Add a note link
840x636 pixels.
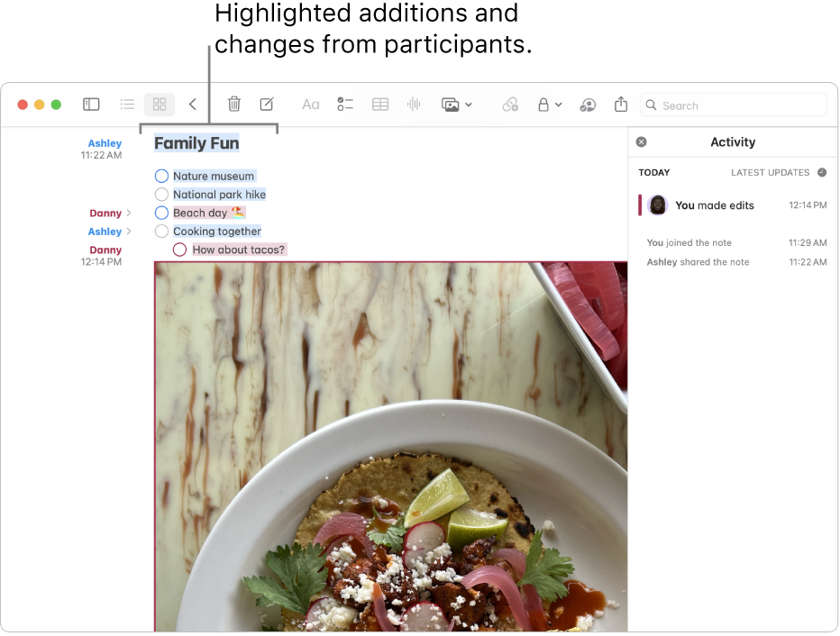pos(510,104)
